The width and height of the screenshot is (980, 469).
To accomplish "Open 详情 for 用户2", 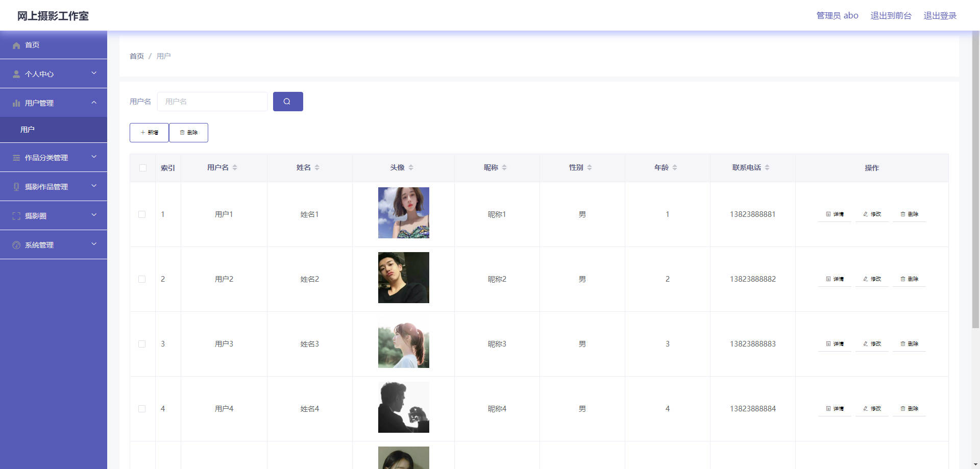I will tap(835, 279).
